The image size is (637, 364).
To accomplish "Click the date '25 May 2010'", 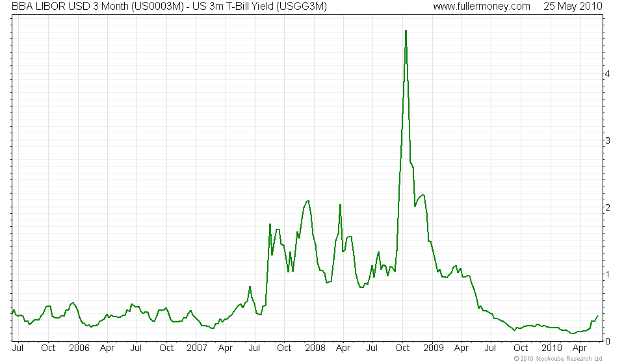I will 573,6.
